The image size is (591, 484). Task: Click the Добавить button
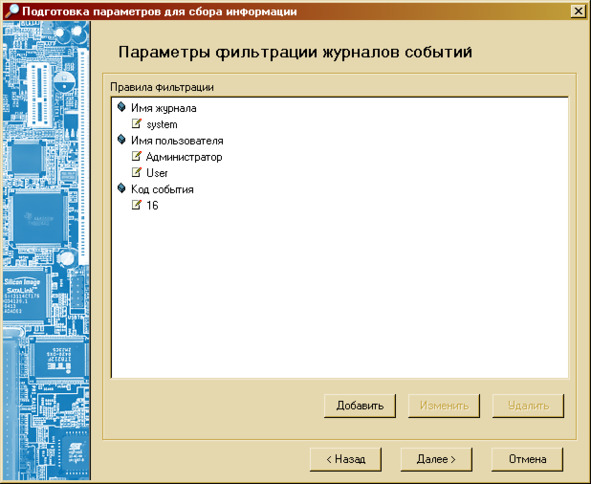360,406
